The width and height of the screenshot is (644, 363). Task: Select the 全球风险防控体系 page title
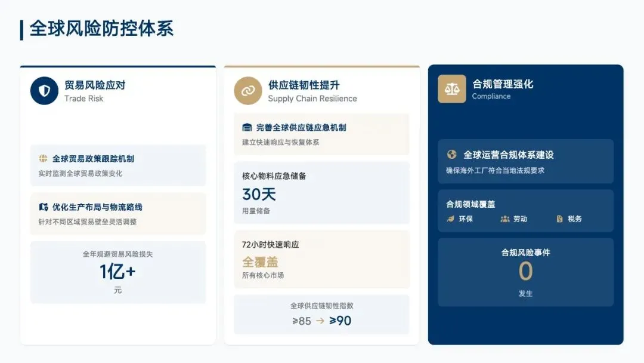[101, 29]
